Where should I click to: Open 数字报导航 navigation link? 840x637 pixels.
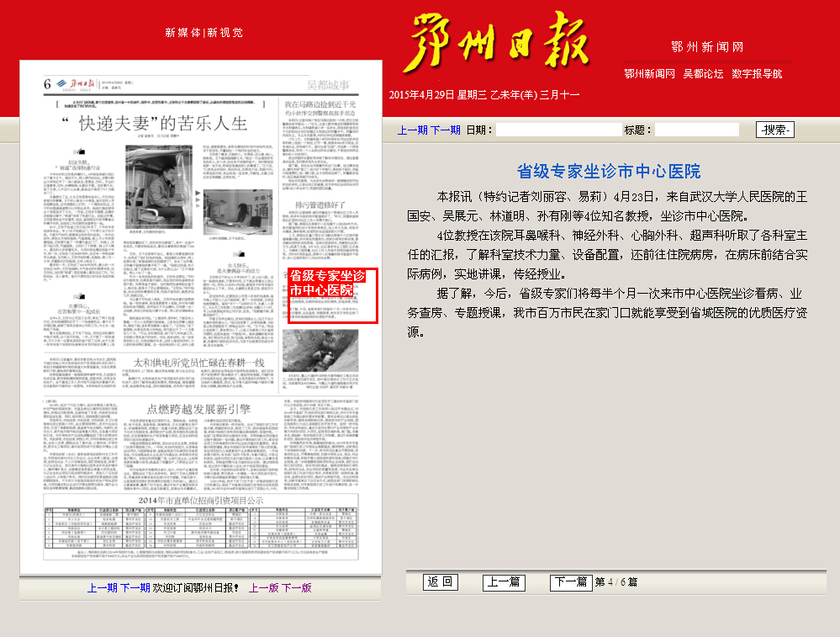point(757,74)
